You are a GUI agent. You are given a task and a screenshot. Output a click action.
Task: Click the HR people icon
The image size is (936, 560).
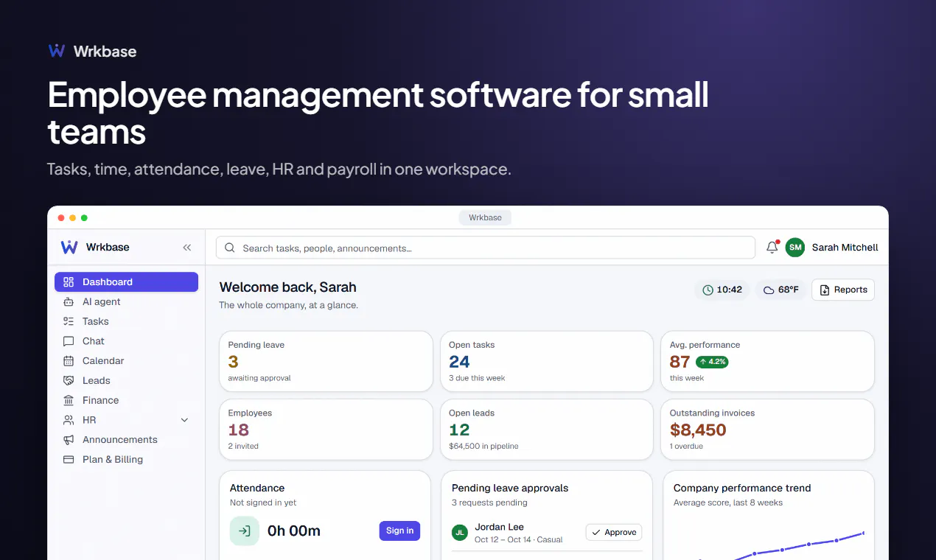click(69, 420)
